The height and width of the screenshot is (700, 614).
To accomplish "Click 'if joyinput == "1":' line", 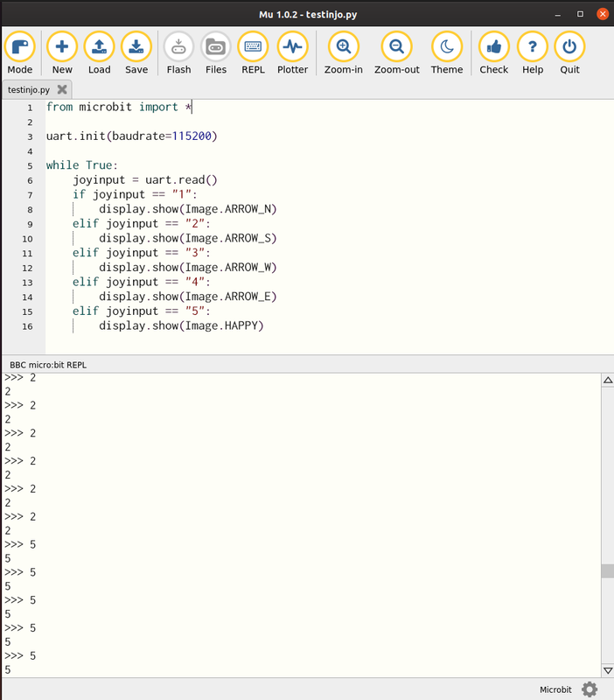I will coord(135,194).
